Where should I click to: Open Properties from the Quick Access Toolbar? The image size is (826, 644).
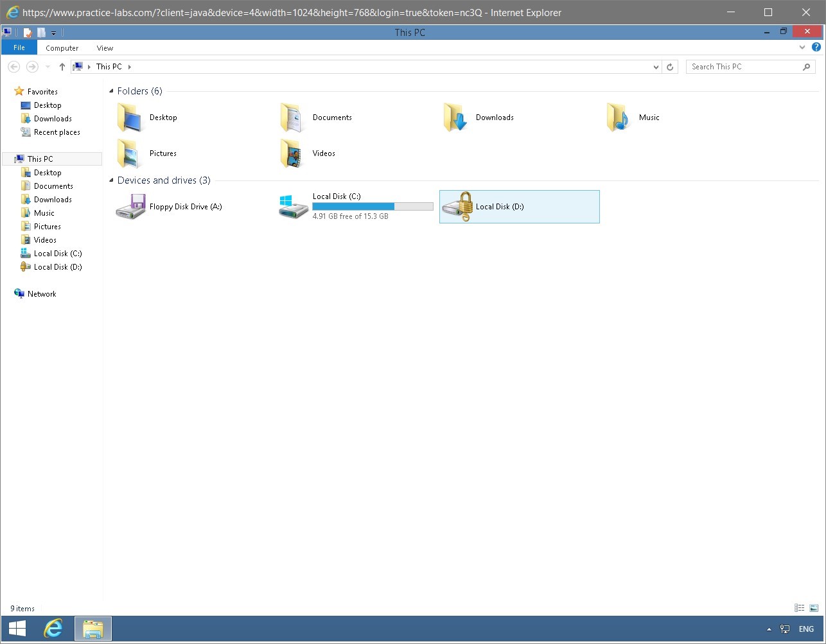28,32
